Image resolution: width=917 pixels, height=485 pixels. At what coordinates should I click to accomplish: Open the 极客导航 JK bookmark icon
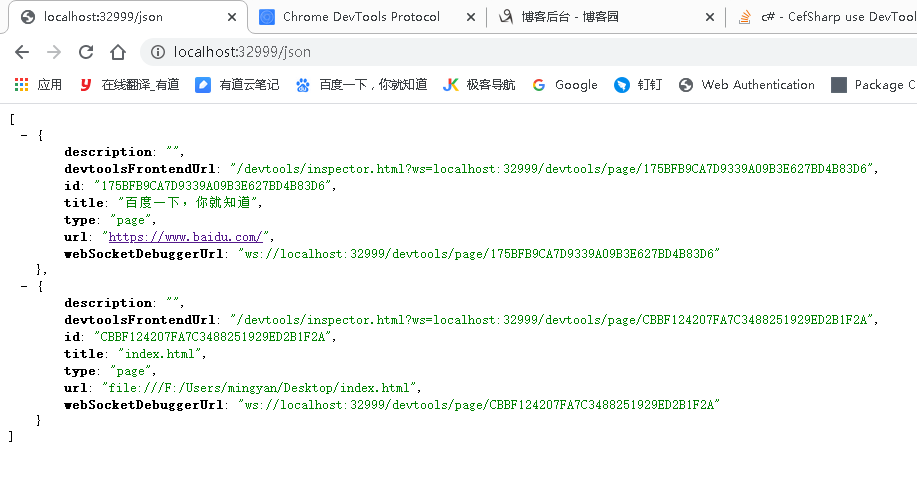coord(450,85)
